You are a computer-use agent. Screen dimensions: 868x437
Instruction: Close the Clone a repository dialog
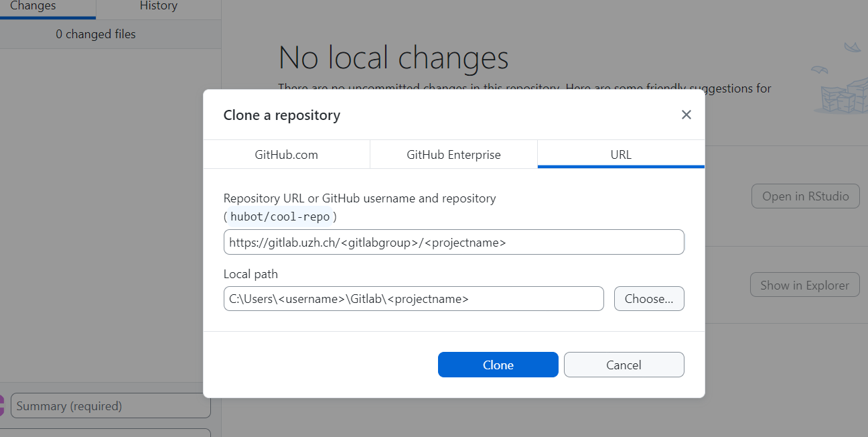tap(686, 115)
